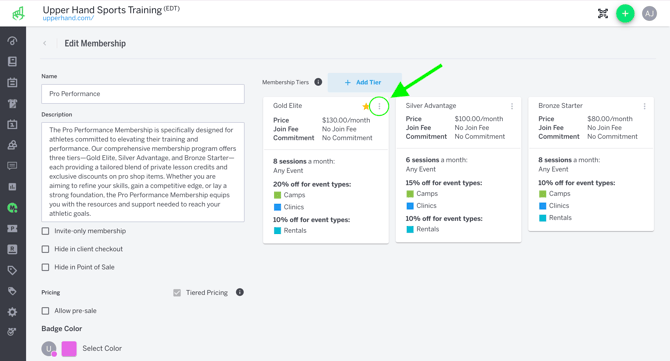Open the filled coupon tag icon in sidebar
670x361 pixels.
12,291
